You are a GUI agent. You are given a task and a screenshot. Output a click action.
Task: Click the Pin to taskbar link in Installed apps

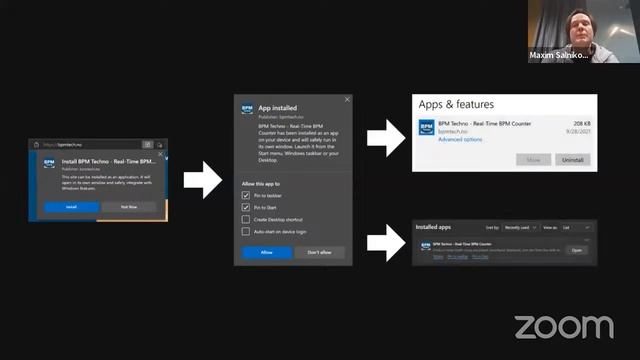pos(458,257)
